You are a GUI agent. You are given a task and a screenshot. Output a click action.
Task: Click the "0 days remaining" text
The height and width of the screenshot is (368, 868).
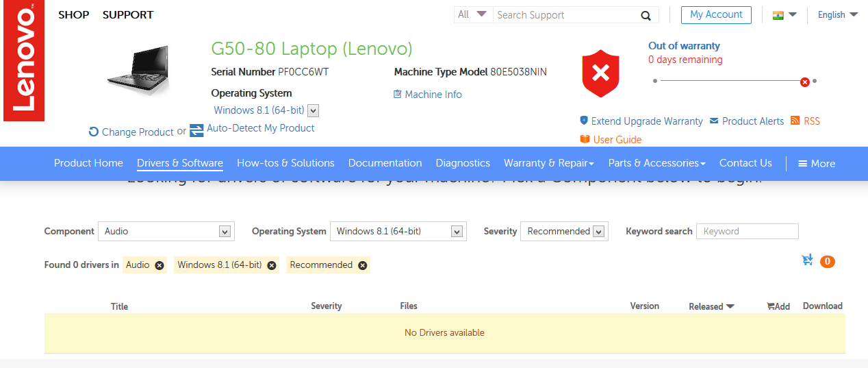click(x=685, y=60)
